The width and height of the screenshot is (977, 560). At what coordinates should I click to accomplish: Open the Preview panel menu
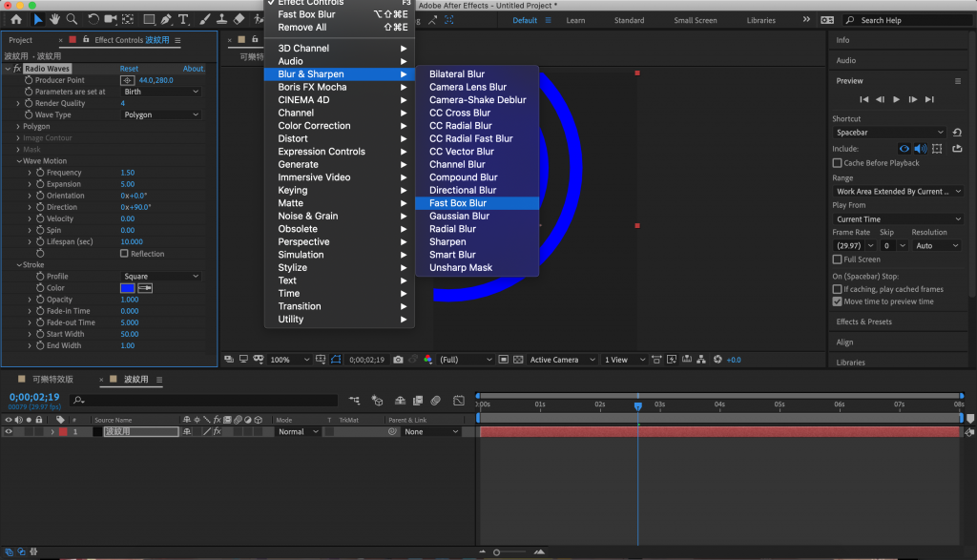[x=958, y=81]
